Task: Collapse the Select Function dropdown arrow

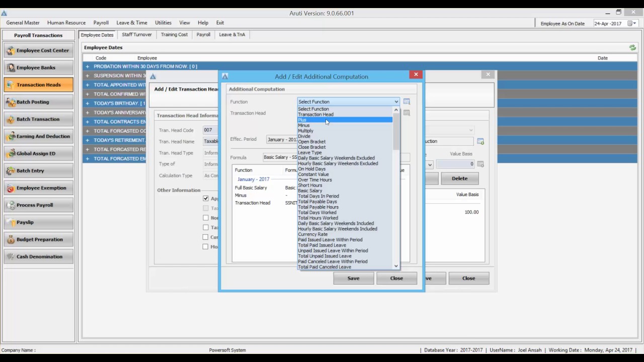Action: click(x=396, y=102)
